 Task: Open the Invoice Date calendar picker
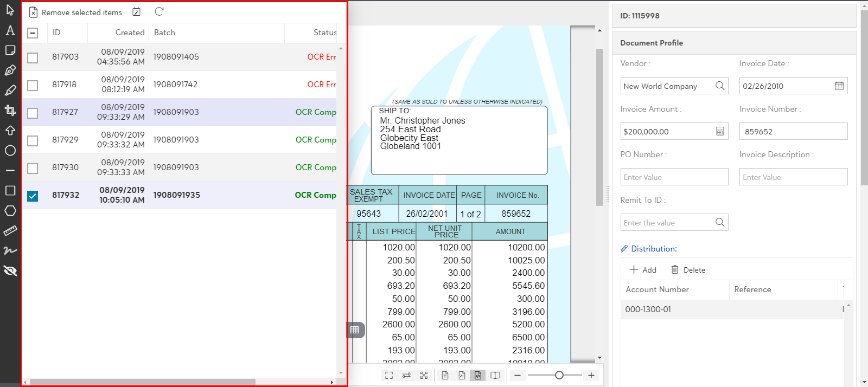[839, 86]
